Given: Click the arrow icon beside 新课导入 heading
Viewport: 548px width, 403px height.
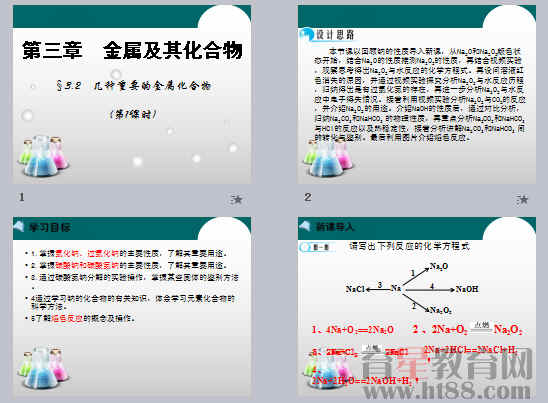Looking at the screenshot, I should (304, 226).
